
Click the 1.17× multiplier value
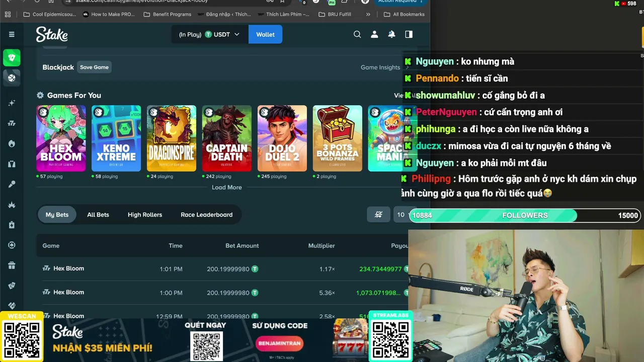tap(327, 269)
